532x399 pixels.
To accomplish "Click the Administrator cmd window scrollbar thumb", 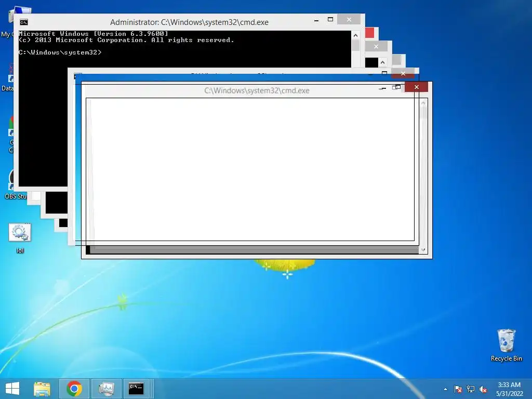I will click(x=355, y=45).
